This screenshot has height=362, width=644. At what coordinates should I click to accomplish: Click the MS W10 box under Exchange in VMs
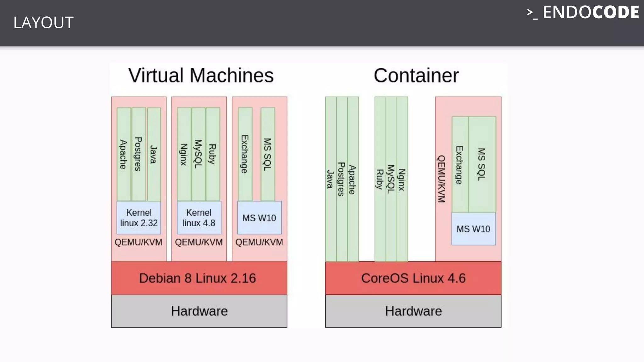[259, 218]
